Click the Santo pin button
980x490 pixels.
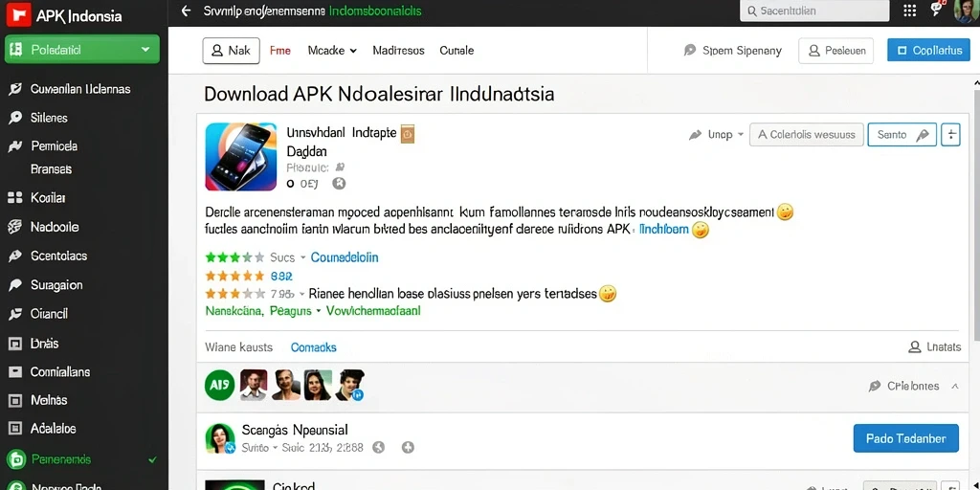point(902,134)
